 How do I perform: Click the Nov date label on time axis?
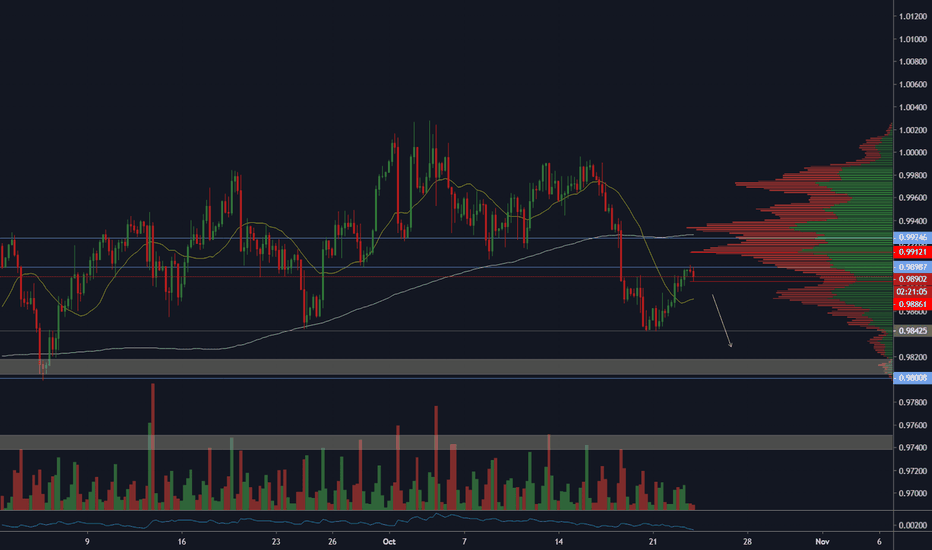coord(822,542)
